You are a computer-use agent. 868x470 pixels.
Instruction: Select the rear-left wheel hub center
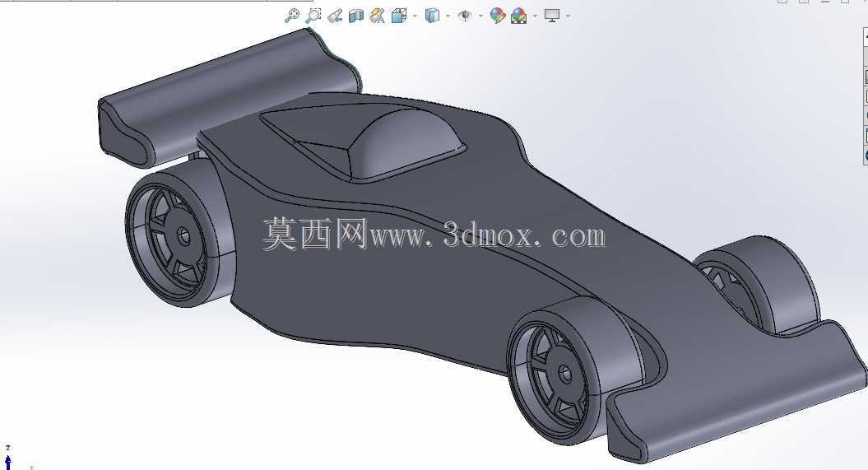tap(183, 236)
